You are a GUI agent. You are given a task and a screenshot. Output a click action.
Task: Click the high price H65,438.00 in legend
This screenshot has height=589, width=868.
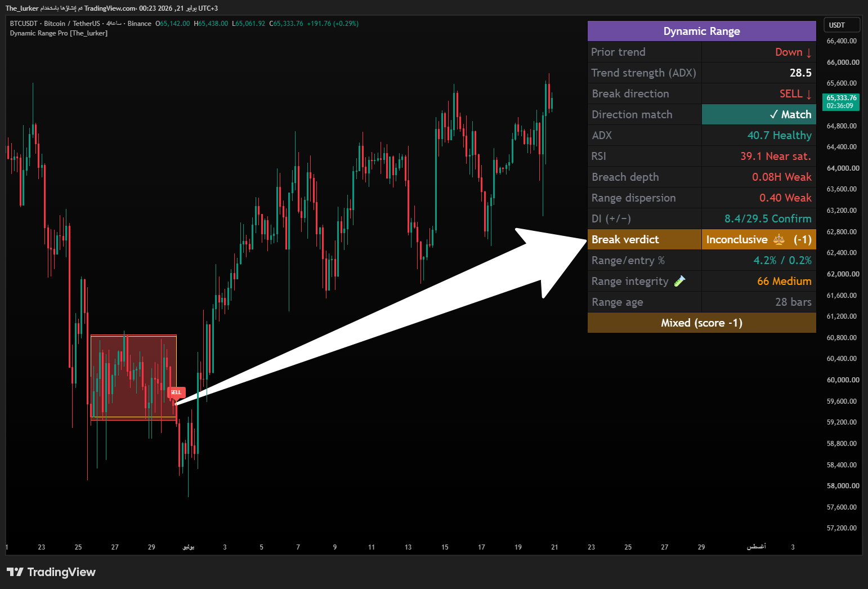(211, 24)
